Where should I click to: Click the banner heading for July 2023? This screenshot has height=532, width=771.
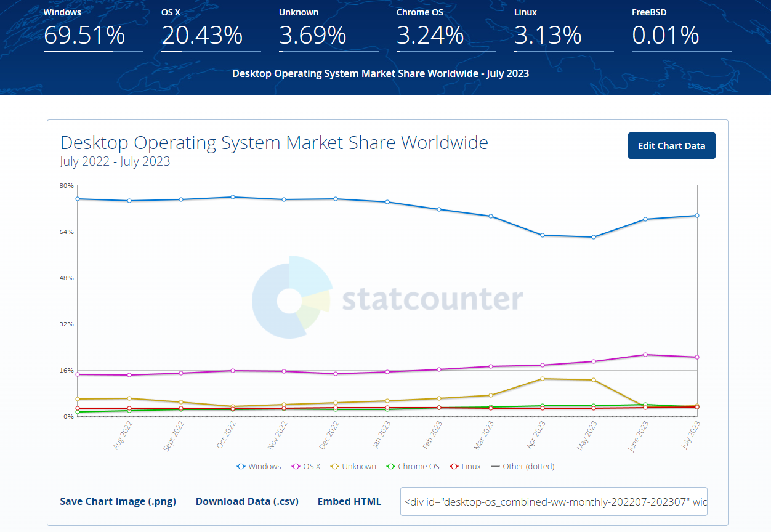(381, 73)
